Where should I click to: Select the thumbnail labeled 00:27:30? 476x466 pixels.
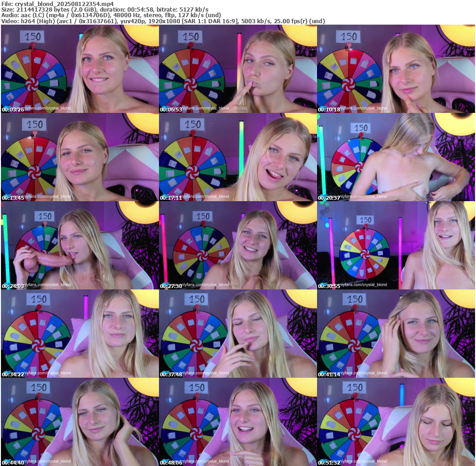point(238,245)
